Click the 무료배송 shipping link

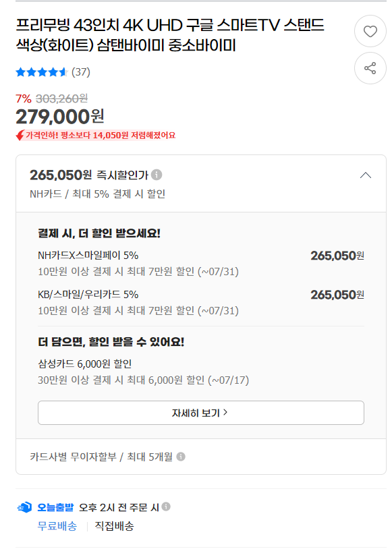tap(57, 526)
